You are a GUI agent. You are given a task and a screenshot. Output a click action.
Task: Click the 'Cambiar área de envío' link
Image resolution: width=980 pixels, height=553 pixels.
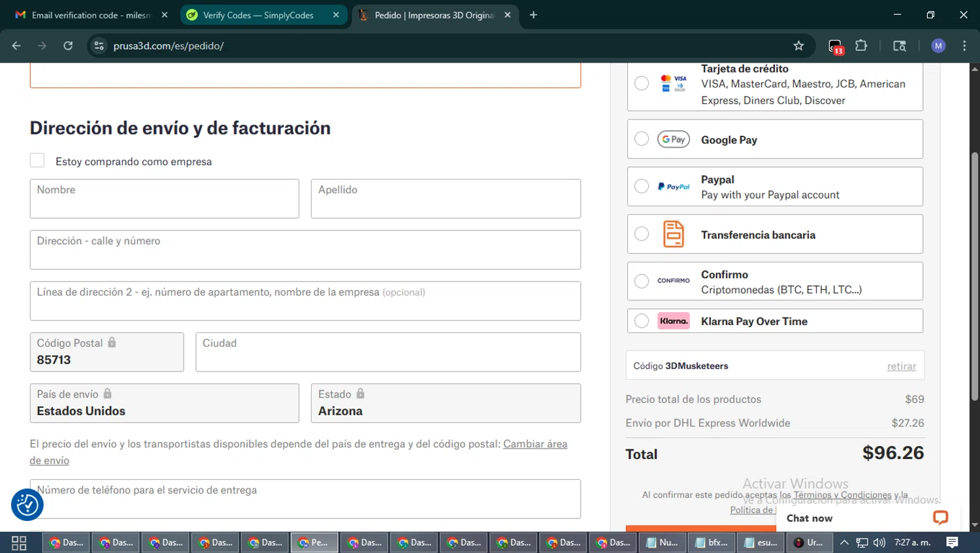(535, 444)
